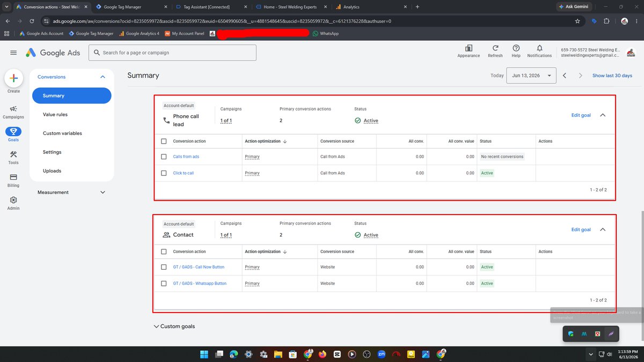Select Summary in the sidebar
The image size is (644, 362).
pos(72,95)
